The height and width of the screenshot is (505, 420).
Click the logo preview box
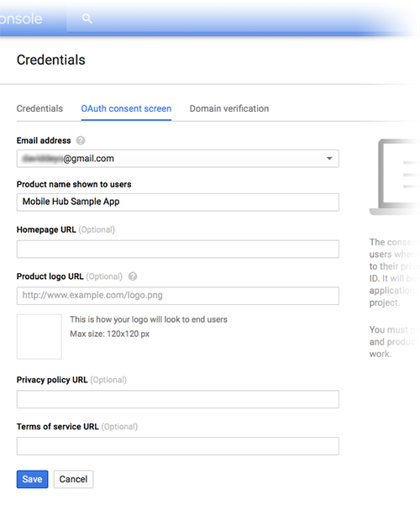[39, 337]
